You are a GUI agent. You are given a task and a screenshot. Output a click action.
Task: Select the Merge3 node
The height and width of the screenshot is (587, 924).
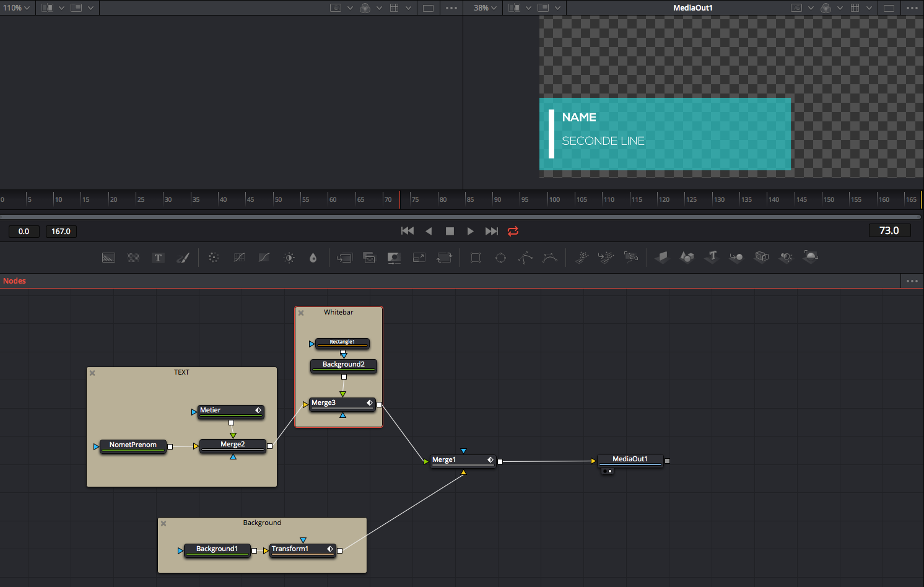(342, 403)
